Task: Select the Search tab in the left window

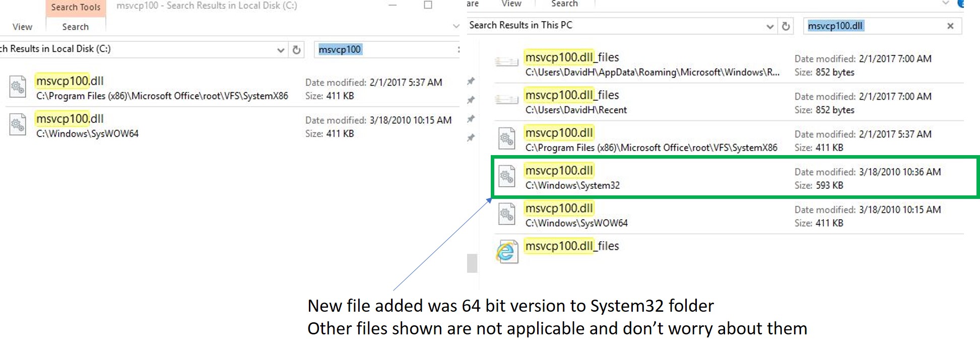Action: (x=75, y=27)
